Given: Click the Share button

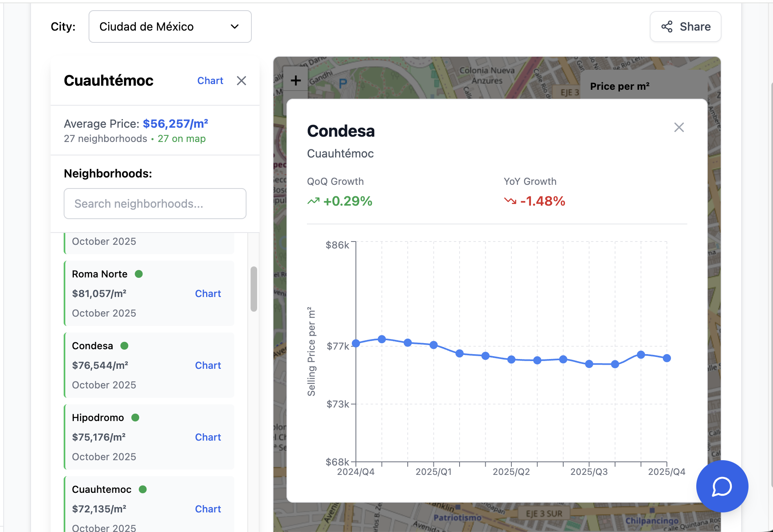Looking at the screenshot, I should tap(685, 27).
